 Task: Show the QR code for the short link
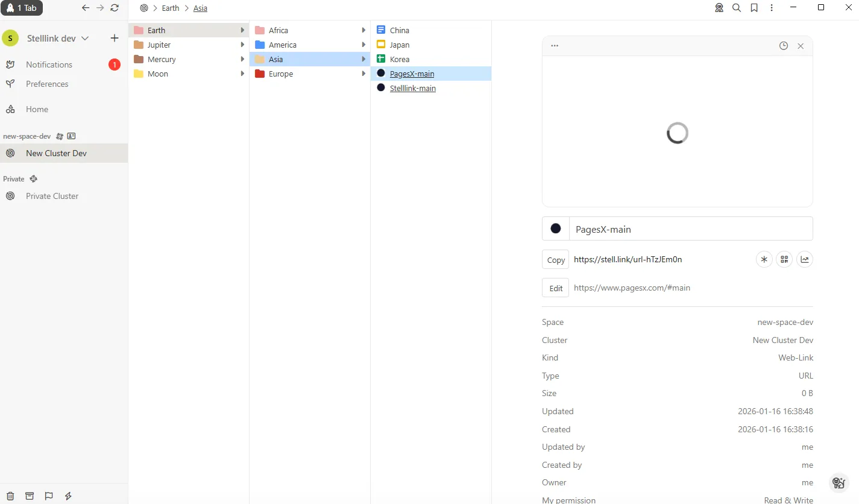click(x=784, y=259)
